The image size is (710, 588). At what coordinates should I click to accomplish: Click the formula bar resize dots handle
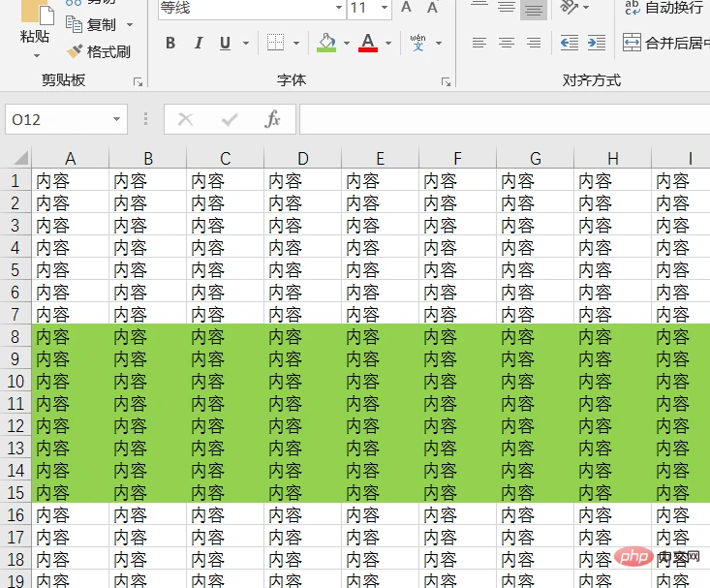pyautogui.click(x=145, y=119)
